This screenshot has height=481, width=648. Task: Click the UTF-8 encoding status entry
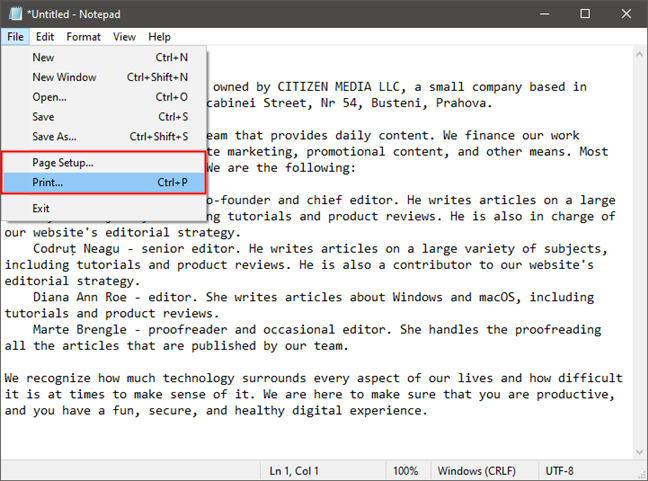tap(560, 471)
